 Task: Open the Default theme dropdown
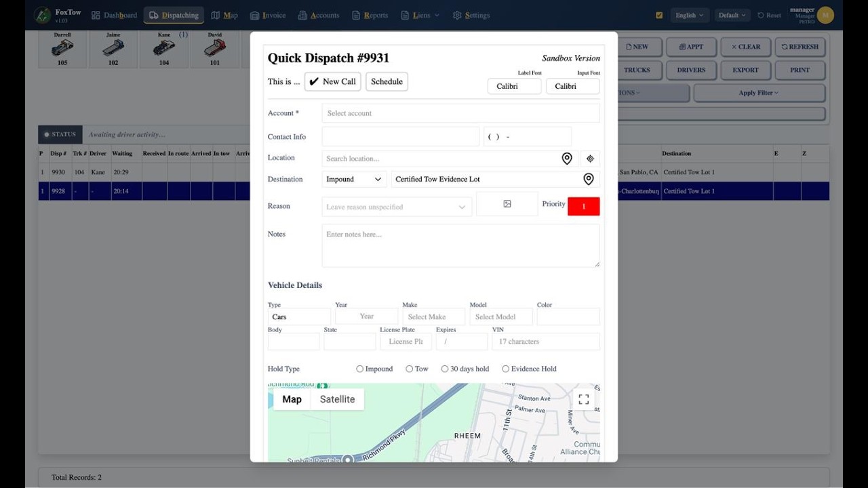[x=732, y=15]
